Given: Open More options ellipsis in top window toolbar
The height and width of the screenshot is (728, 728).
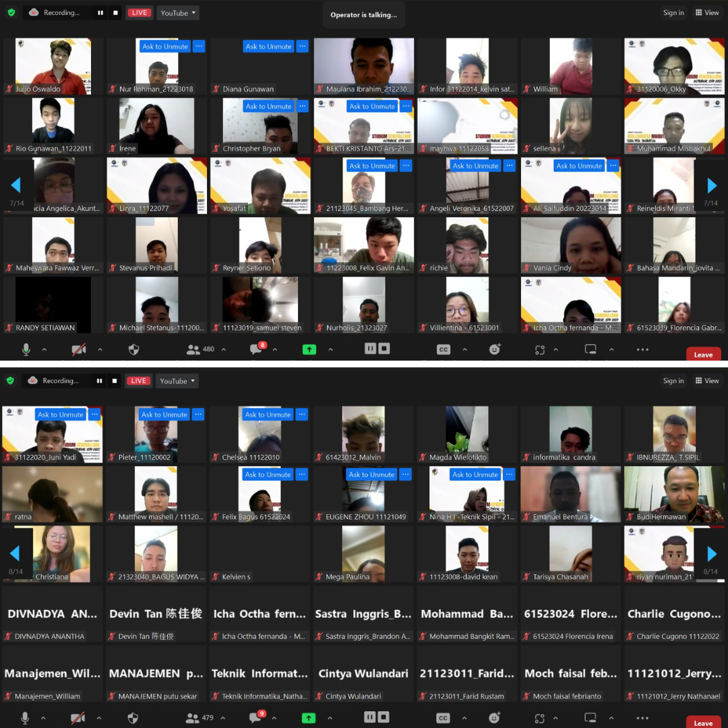Looking at the screenshot, I should (642, 349).
